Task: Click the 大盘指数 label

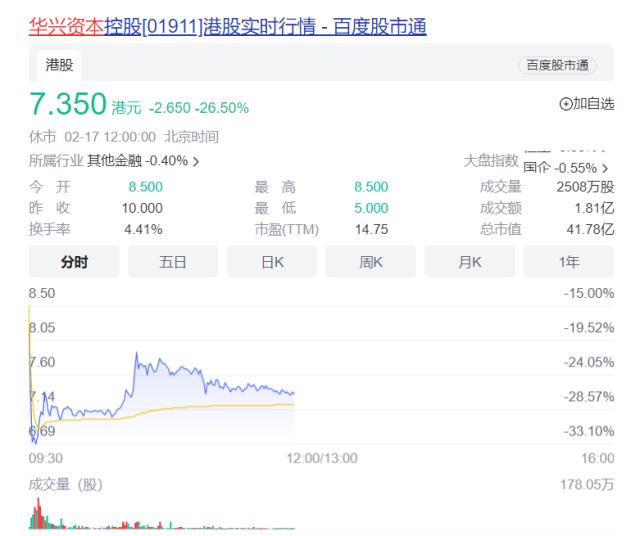Action: [x=491, y=161]
